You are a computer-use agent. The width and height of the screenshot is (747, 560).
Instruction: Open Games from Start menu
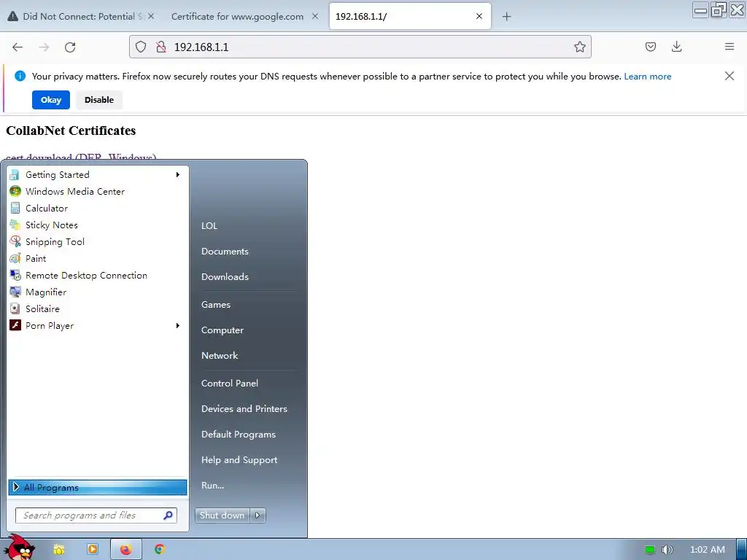click(216, 305)
